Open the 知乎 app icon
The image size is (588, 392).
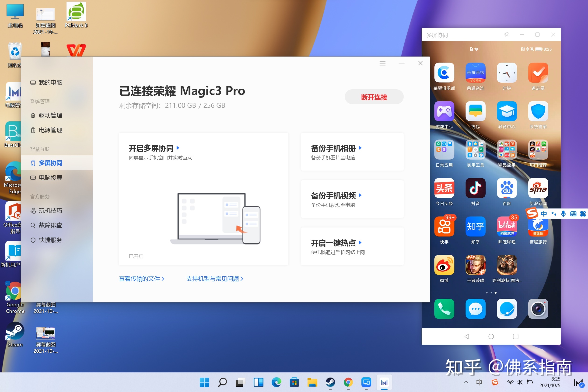[475, 227]
